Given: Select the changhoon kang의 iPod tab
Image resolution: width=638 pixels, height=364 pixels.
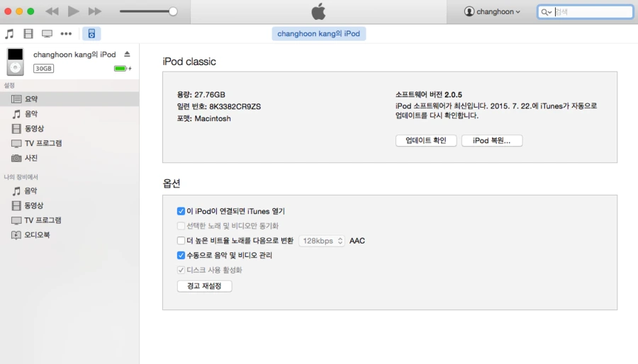Looking at the screenshot, I should pos(318,34).
